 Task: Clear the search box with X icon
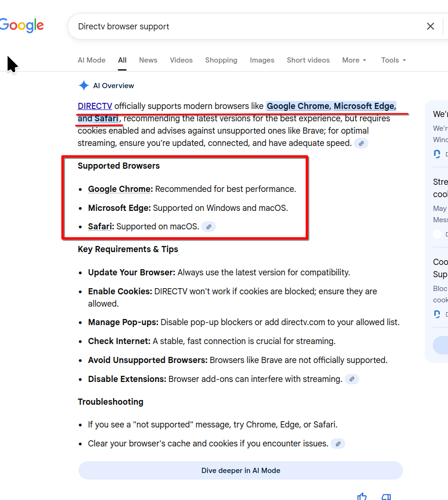[x=430, y=27]
